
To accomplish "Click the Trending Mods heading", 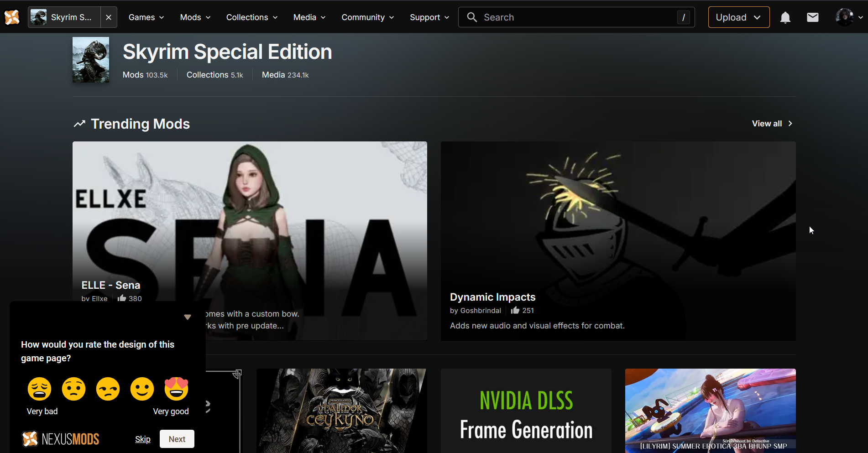I will [141, 124].
